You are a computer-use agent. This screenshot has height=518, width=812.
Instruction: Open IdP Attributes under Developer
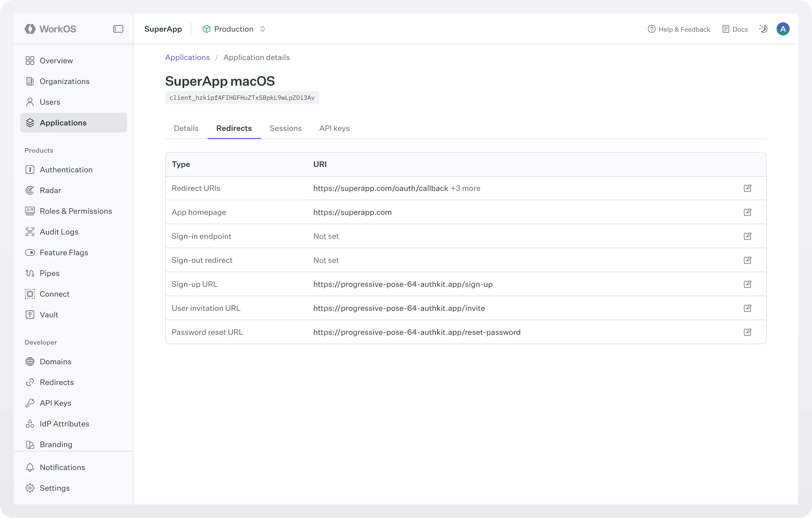point(64,424)
